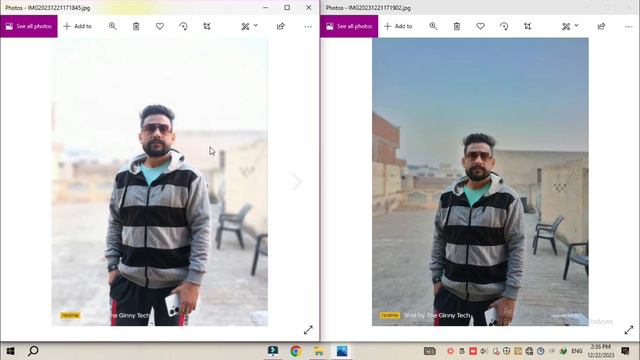The image size is (640, 360).
Task: Go to next photo arrow in left window
Action: (296, 182)
